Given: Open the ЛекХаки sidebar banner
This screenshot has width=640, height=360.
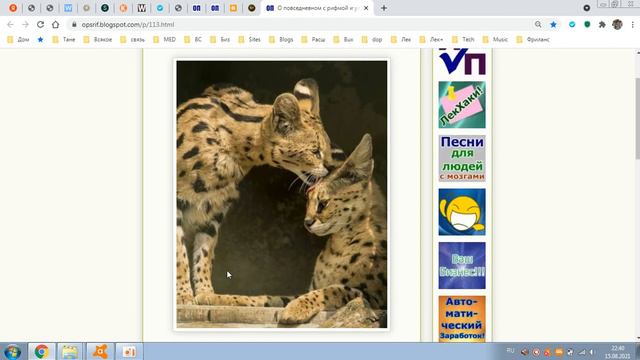Looking at the screenshot, I should click(462, 104).
